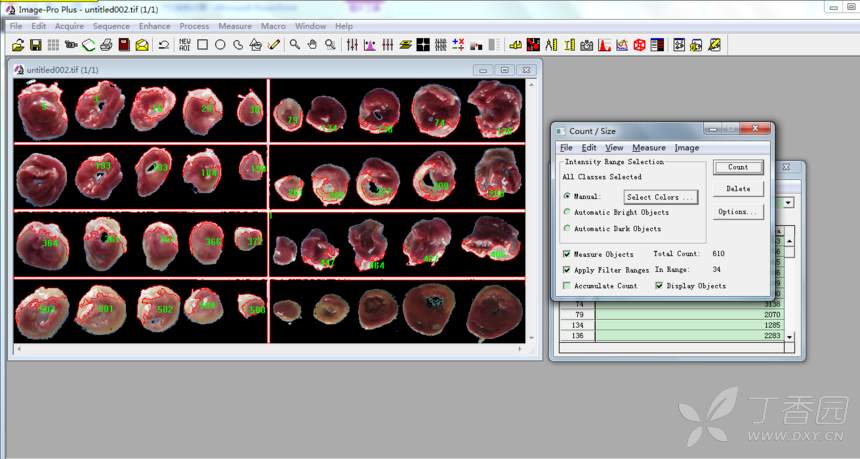Click the Undo arrow icon

[x=163, y=45]
